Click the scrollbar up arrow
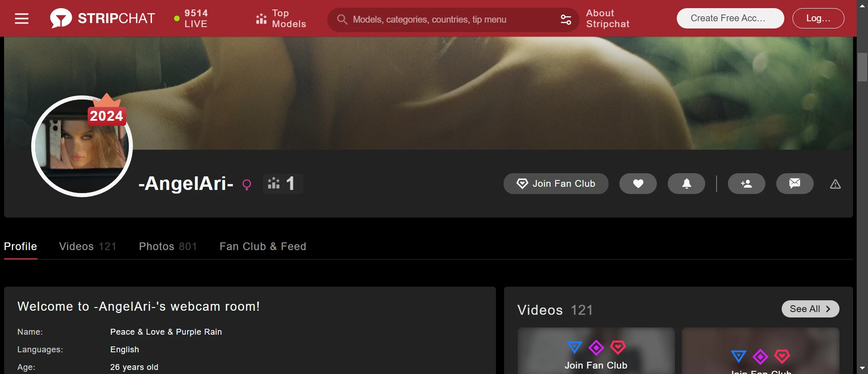The height and width of the screenshot is (374, 868). 862,6
